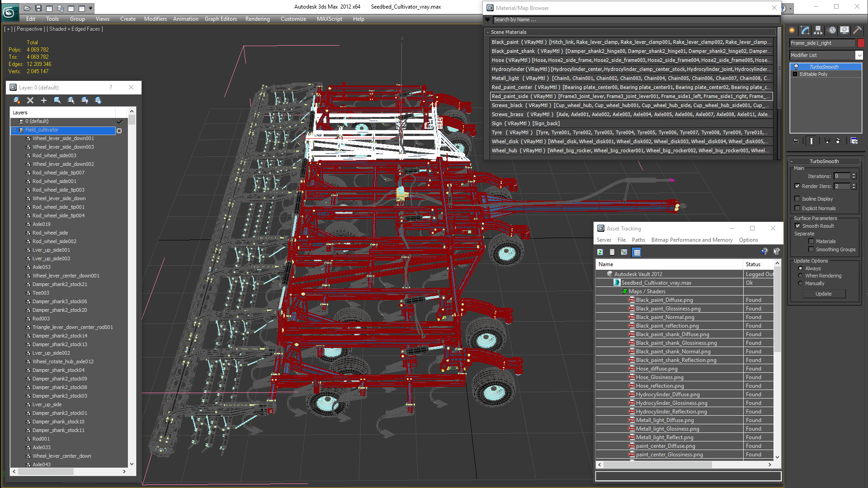
Task: Open Paths menu in Asset Tracking
Action: (638, 240)
